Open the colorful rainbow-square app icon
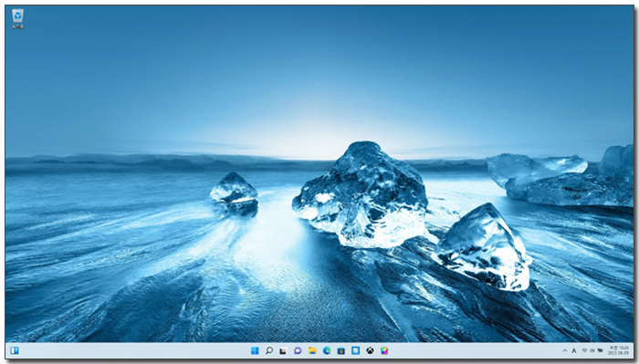The height and width of the screenshot is (364, 639). coord(384,350)
